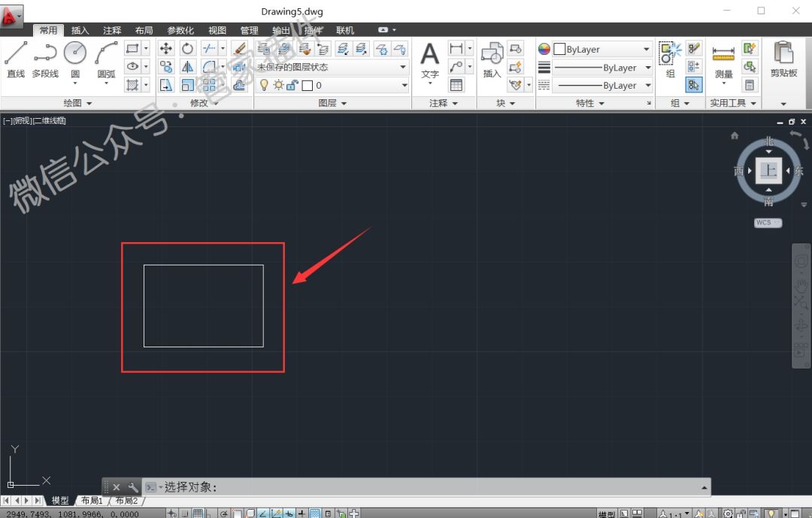Open the ByLayer linetype dropdown
812x518 pixels.
(602, 86)
